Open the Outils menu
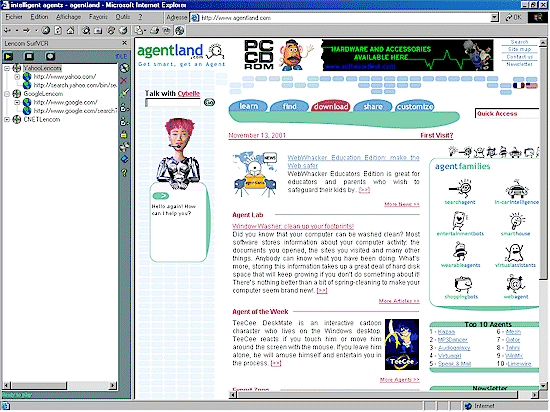The height and width of the screenshot is (412, 550). click(123, 17)
